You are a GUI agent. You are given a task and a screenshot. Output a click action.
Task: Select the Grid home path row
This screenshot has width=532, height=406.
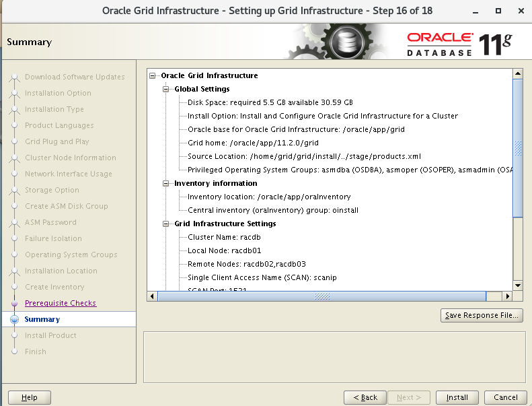[x=253, y=143]
